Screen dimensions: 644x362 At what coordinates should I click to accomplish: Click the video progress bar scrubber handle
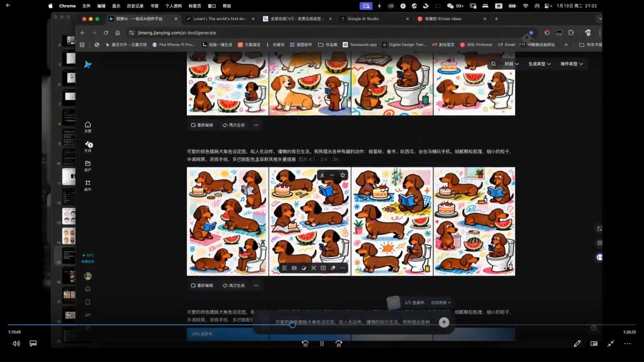pos(292,325)
